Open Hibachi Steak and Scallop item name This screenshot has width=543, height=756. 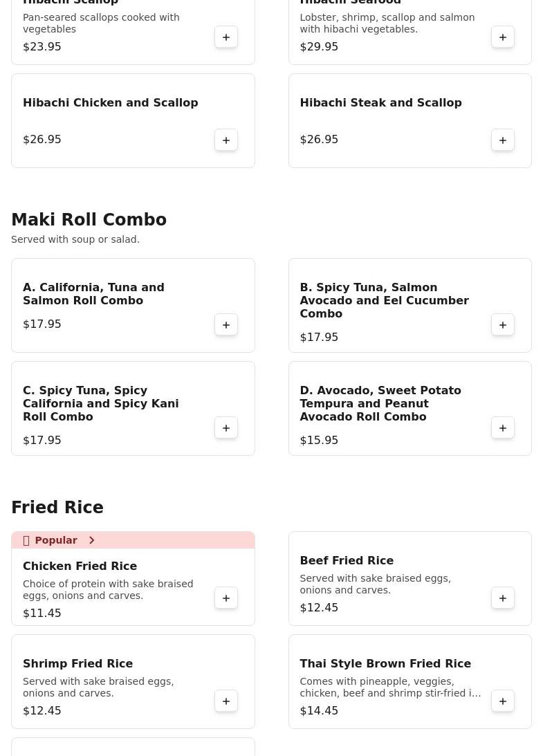point(380,103)
